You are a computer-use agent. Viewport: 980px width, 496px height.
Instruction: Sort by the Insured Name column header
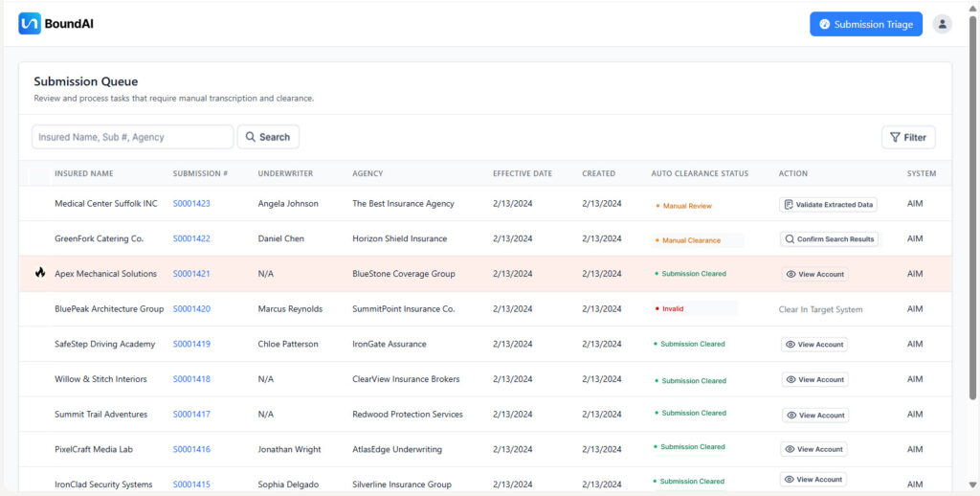coord(84,173)
